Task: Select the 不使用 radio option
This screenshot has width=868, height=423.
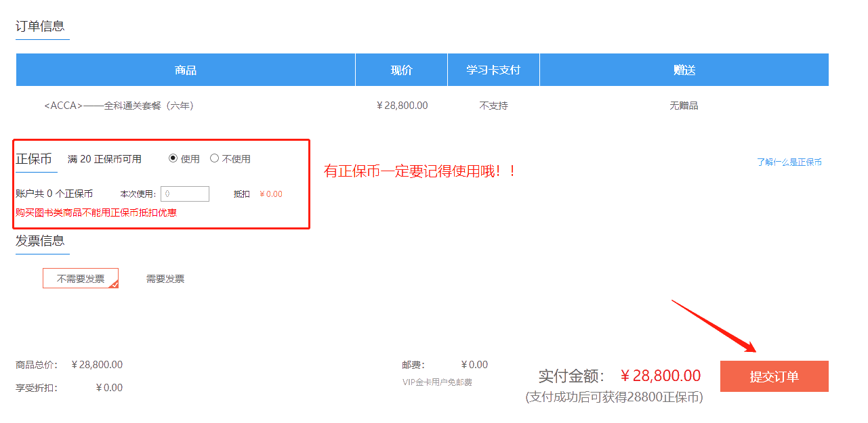Action: click(x=215, y=158)
